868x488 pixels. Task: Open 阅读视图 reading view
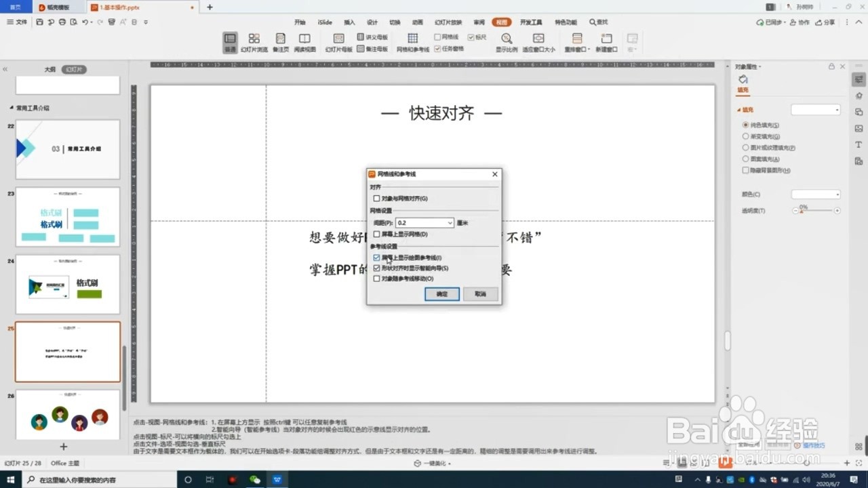pyautogui.click(x=305, y=42)
